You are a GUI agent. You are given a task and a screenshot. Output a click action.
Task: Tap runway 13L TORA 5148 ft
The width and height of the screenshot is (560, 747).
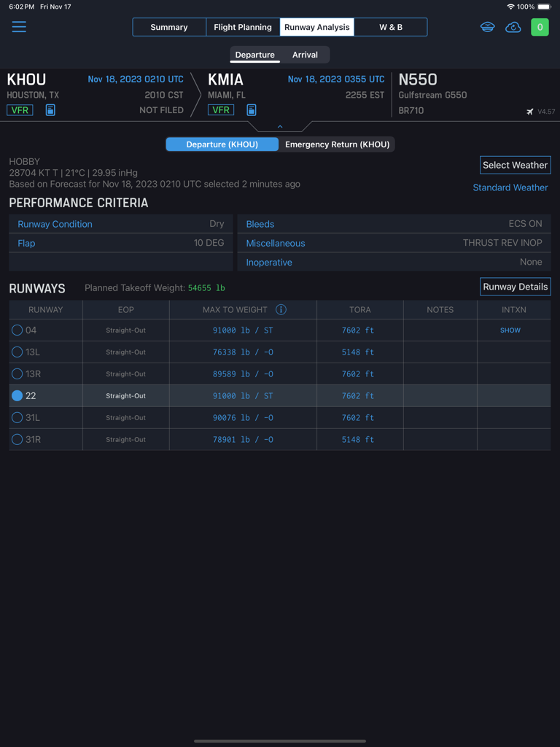(358, 352)
